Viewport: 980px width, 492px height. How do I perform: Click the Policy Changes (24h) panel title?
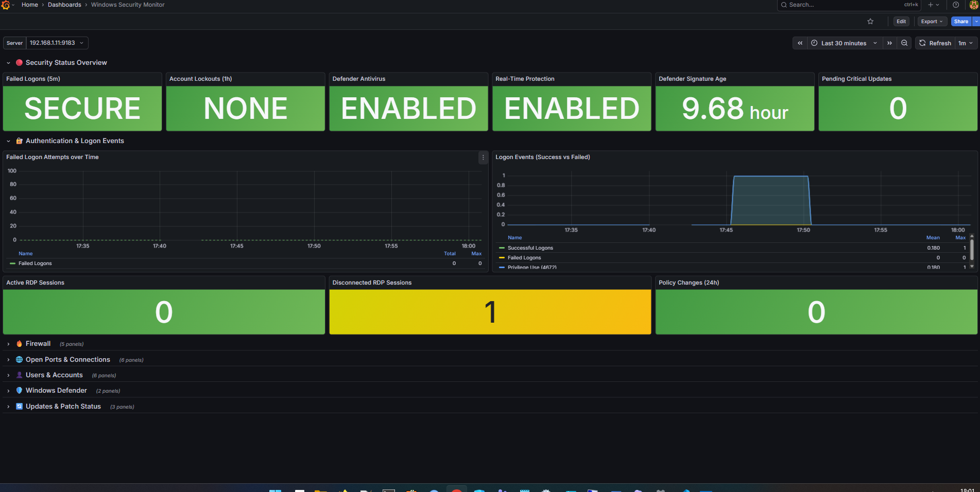pos(689,283)
